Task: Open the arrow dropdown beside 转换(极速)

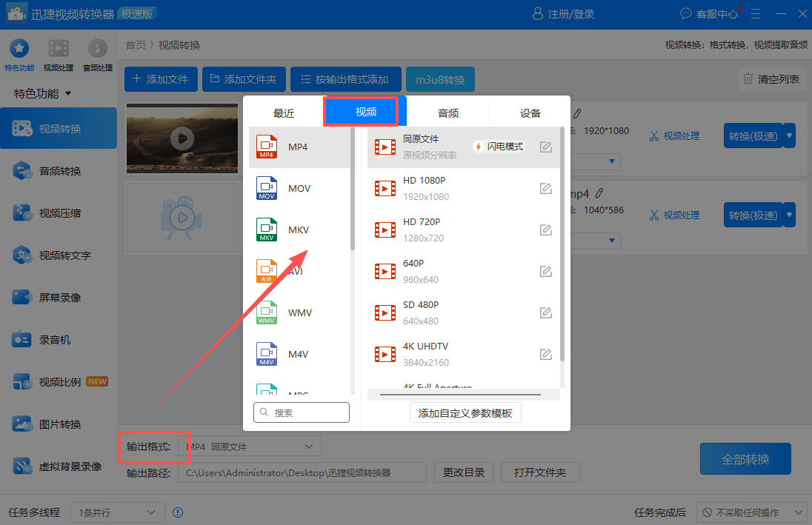Action: pos(788,136)
